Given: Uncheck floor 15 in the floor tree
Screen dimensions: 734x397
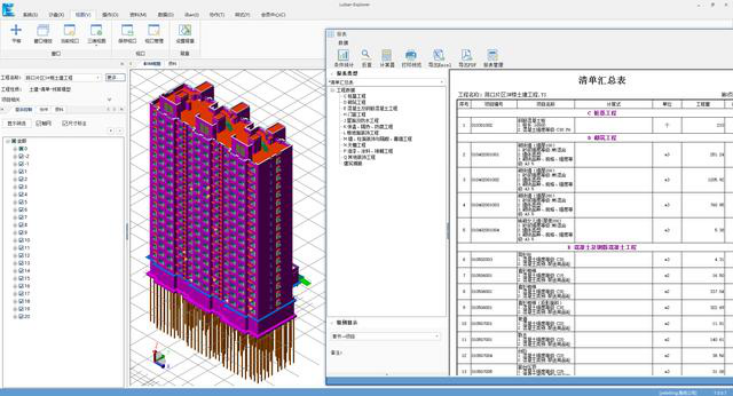Looking at the screenshot, I should pos(21,278).
